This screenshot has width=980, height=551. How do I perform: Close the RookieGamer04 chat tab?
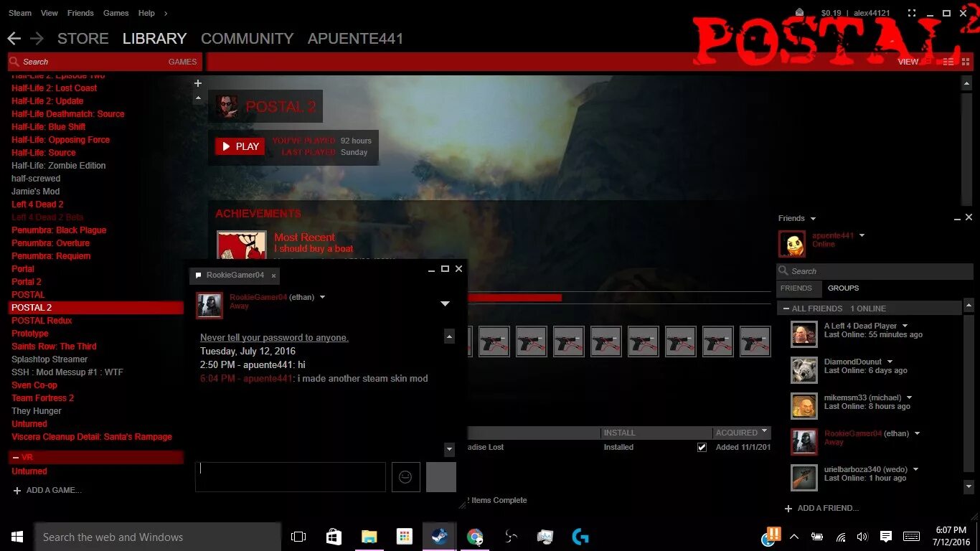[273, 275]
